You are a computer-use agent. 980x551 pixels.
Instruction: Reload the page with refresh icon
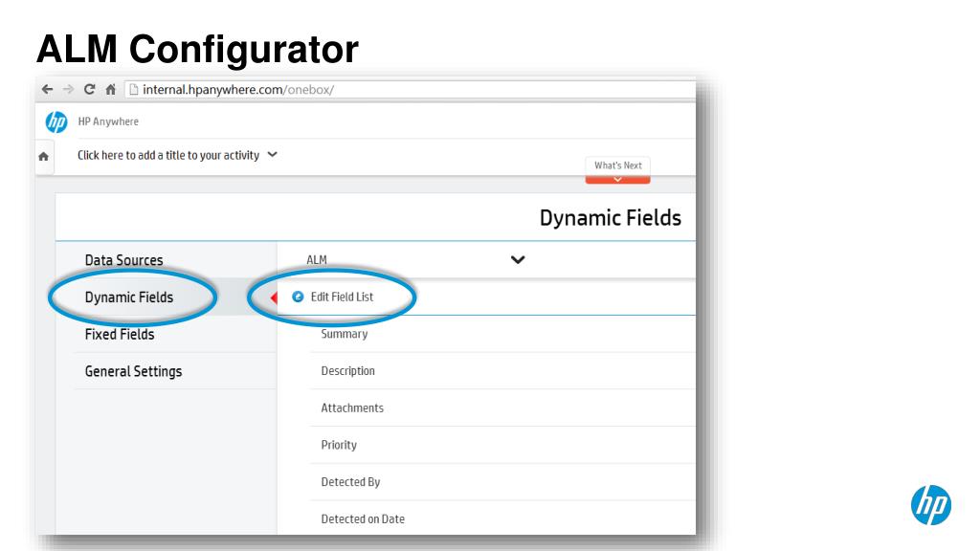89,89
